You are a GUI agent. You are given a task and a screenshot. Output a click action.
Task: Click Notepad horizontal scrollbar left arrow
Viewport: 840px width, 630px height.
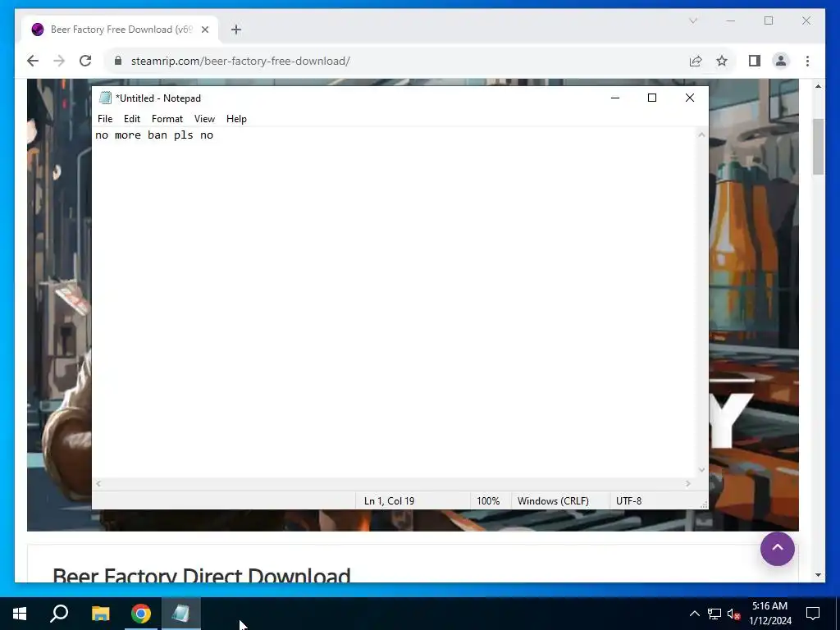pyautogui.click(x=98, y=484)
